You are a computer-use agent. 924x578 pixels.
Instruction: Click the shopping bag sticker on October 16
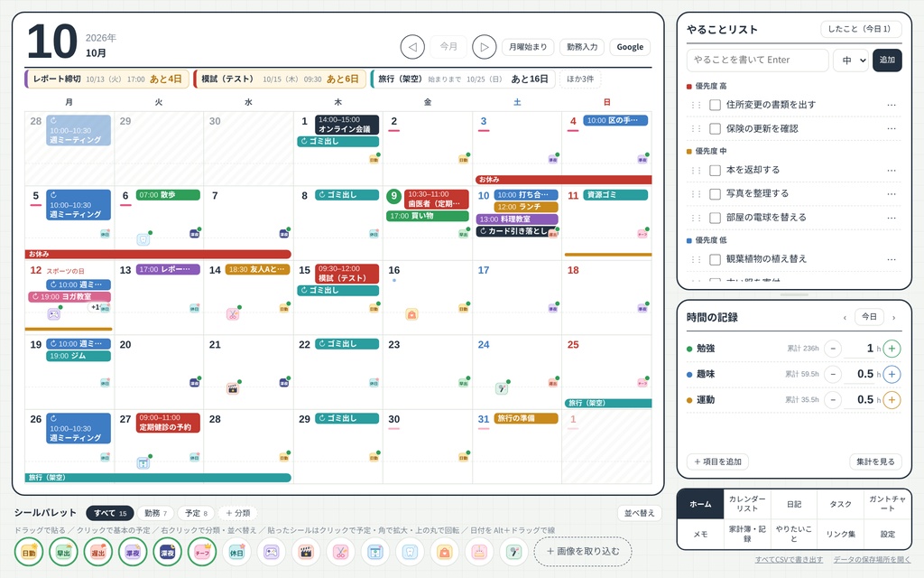(411, 314)
